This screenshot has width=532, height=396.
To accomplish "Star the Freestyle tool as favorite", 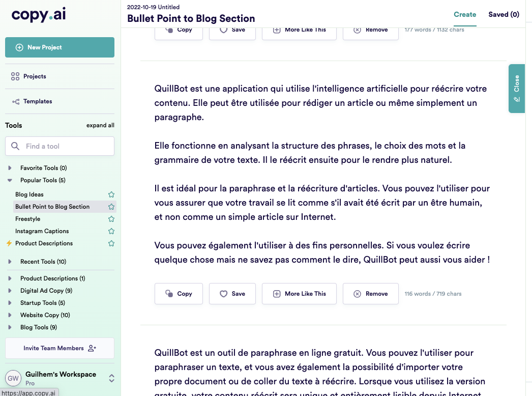I will (x=111, y=219).
